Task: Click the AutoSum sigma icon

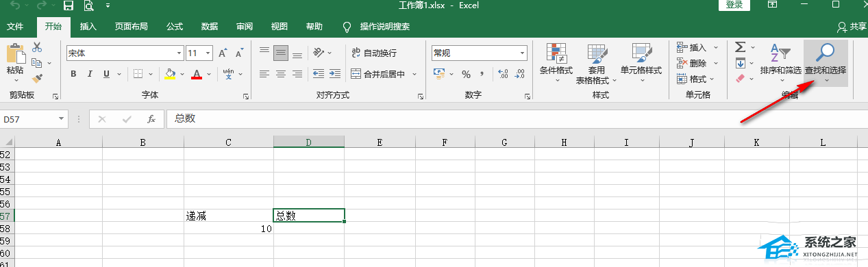Action: [x=740, y=47]
